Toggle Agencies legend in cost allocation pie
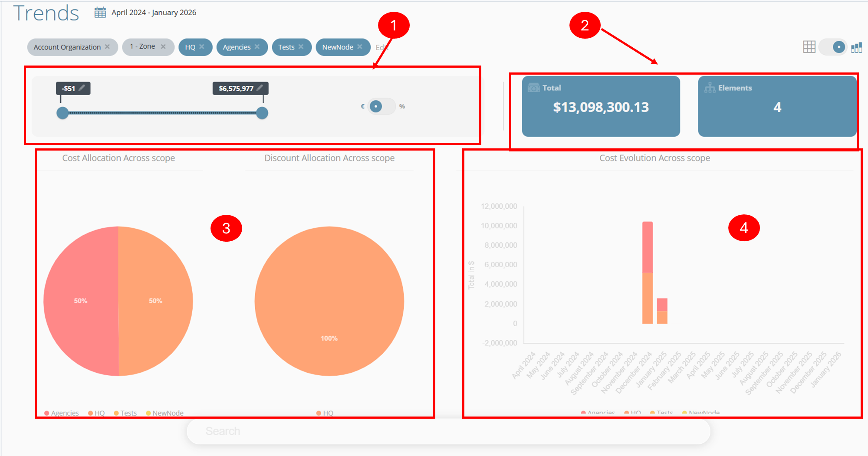This screenshot has height=456, width=868. pos(62,413)
